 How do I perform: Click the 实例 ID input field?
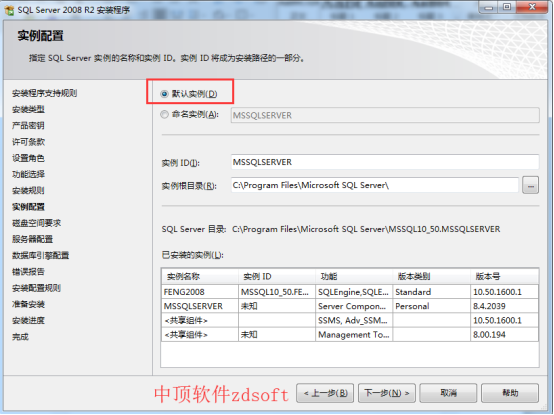pyautogui.click(x=385, y=162)
